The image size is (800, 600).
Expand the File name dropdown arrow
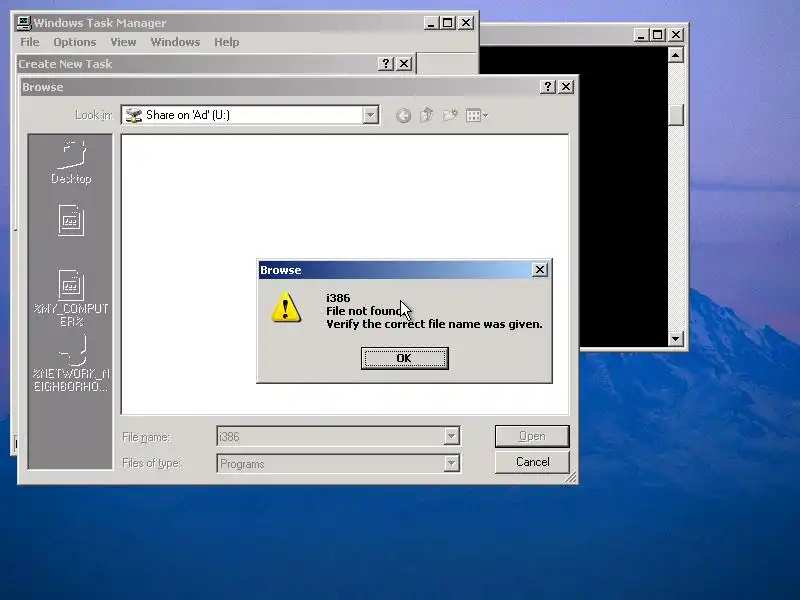pos(452,436)
